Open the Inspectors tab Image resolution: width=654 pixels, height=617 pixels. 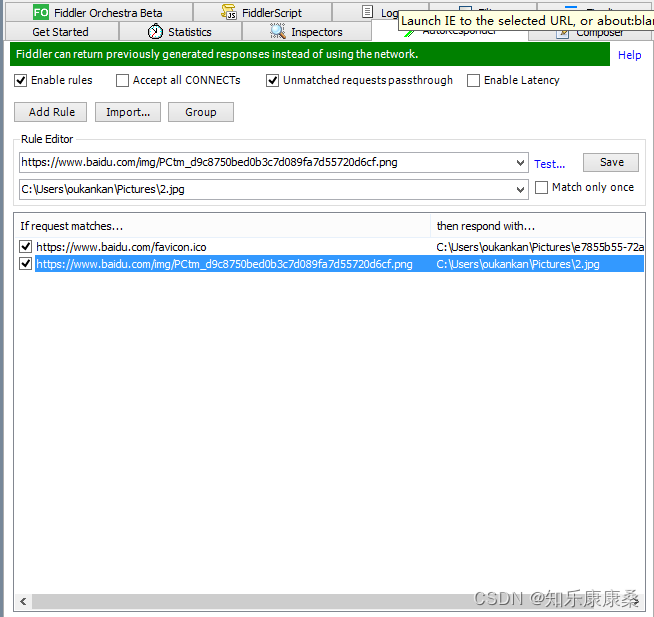click(307, 32)
